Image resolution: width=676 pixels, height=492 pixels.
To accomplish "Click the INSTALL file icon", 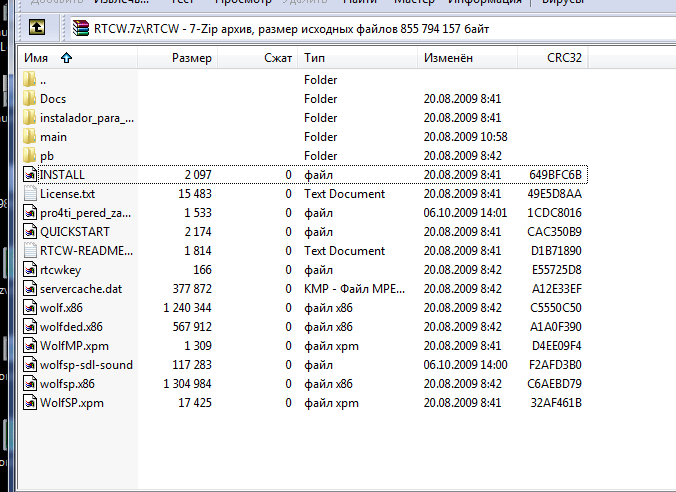I will pyautogui.click(x=30, y=175).
